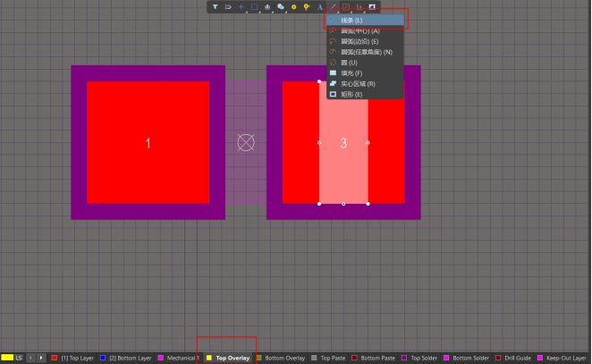
Task: Select the move objects cross icon
Action: pyautogui.click(x=241, y=7)
